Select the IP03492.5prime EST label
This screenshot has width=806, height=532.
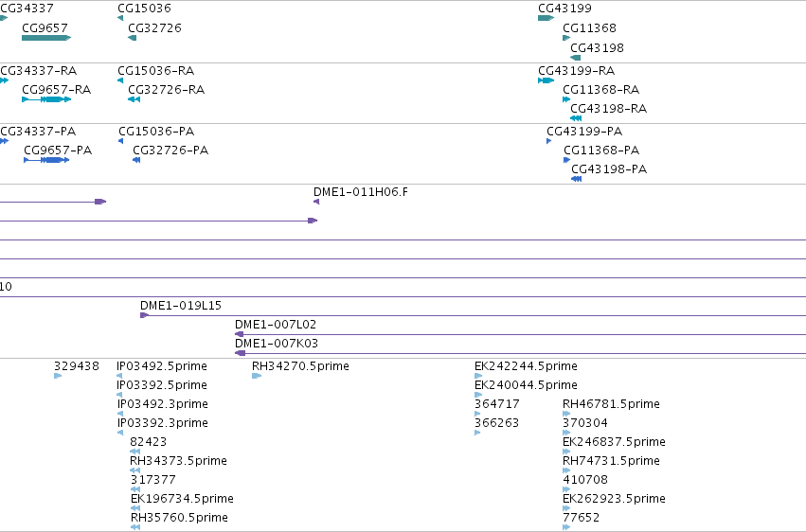click(x=162, y=366)
